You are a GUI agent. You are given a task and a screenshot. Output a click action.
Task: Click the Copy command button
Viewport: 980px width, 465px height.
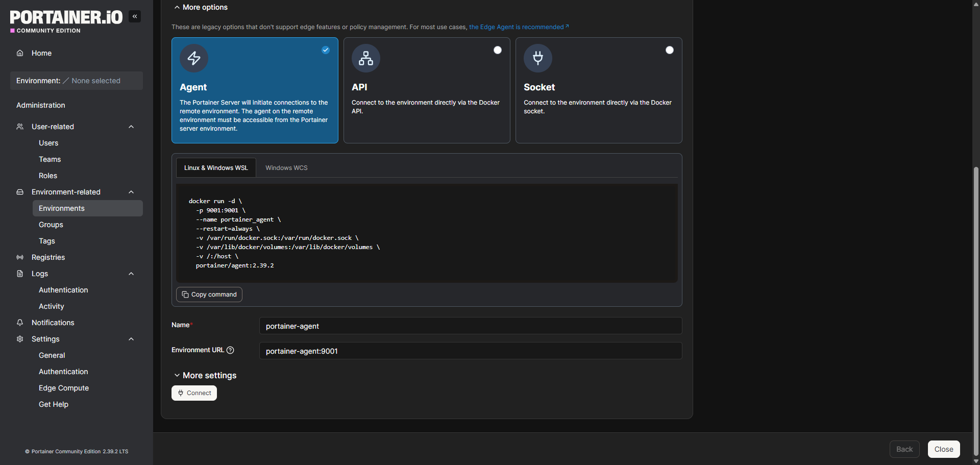coord(209,295)
